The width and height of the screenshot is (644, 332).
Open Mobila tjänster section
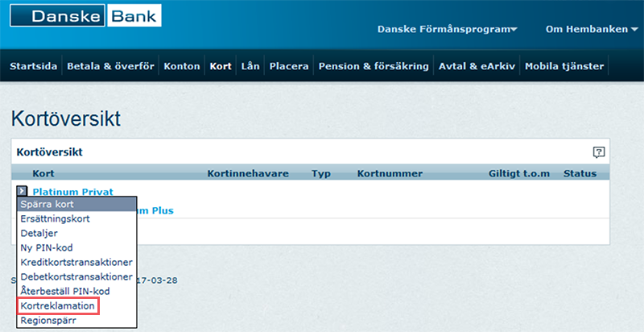click(x=564, y=66)
